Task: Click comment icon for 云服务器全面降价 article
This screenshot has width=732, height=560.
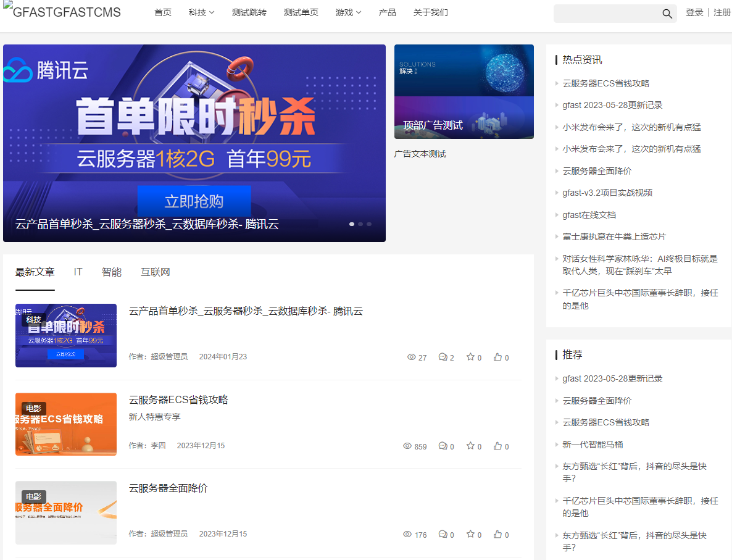Action: (443, 534)
